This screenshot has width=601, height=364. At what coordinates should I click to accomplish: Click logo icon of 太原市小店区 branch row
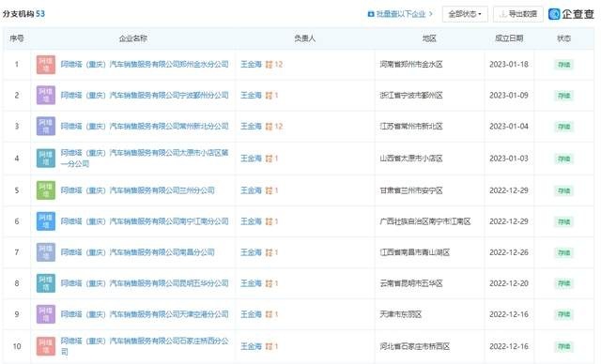pos(46,159)
